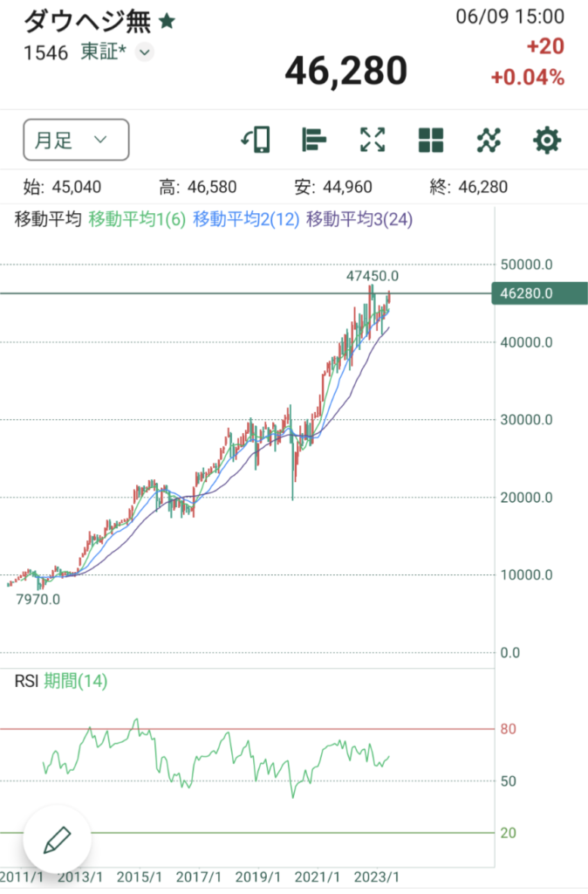Viewport: 588px width, 894px height.
Task: Tap the pencil drawing tool button
Action: tap(57, 841)
